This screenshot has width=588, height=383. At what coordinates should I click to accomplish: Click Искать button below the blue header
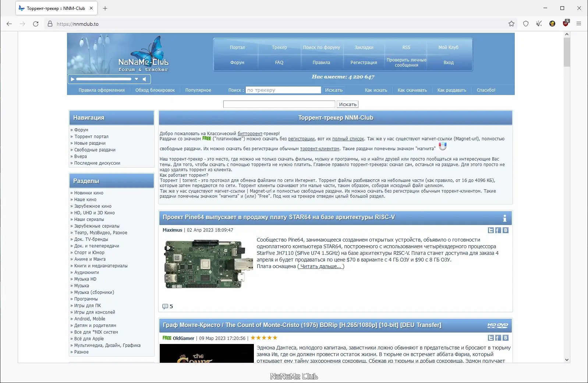(348, 105)
